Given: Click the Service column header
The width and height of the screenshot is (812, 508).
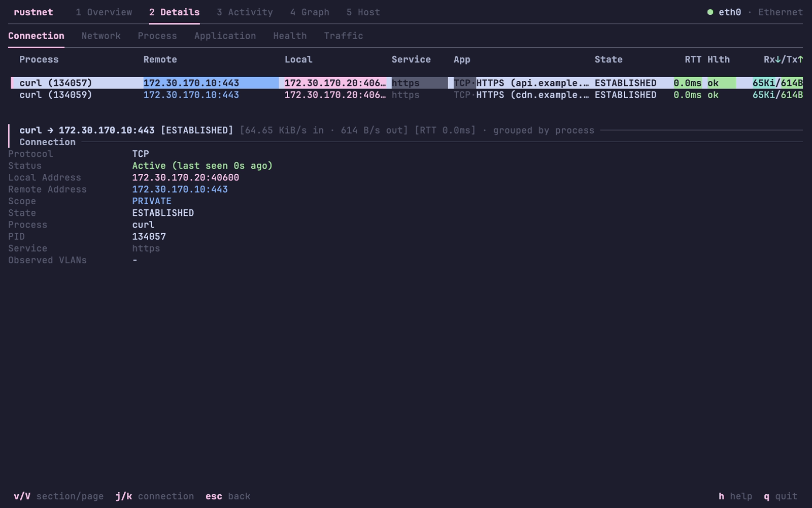Looking at the screenshot, I should coord(411,59).
